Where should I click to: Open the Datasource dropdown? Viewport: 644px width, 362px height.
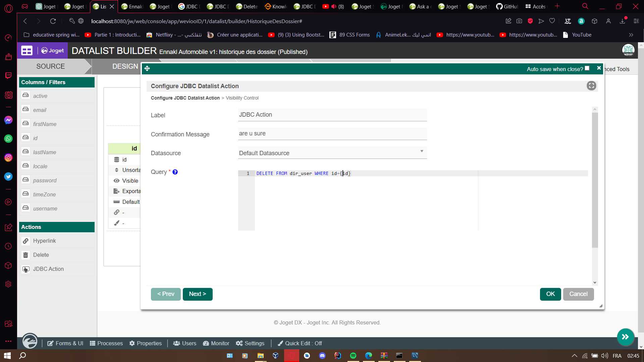[332, 153]
